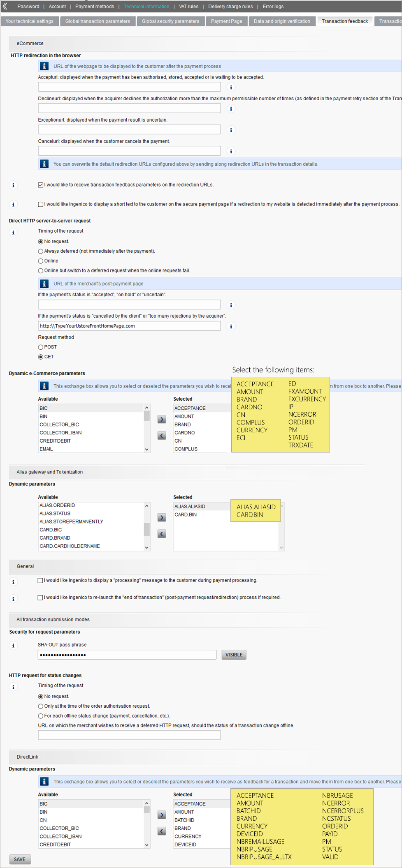Image resolution: width=402 pixels, height=868 pixels.
Task: Click the deferred HTTP request URL field
Action: point(129,735)
